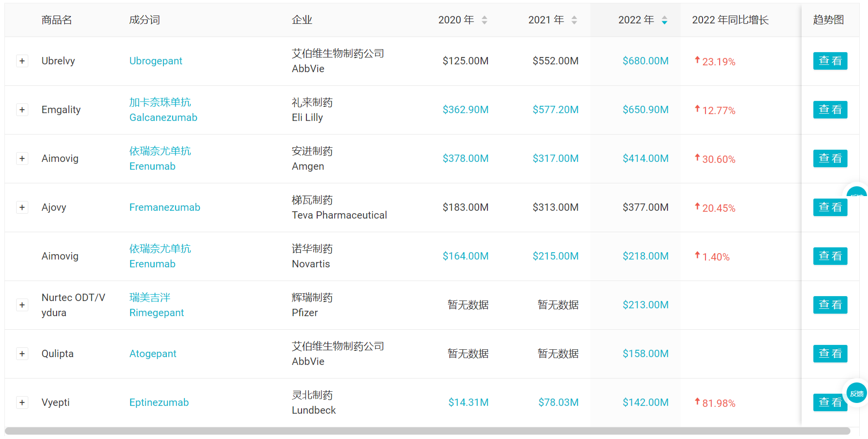Open the Eptinezumab ingredient link
The height and width of the screenshot is (439, 868).
tap(159, 402)
